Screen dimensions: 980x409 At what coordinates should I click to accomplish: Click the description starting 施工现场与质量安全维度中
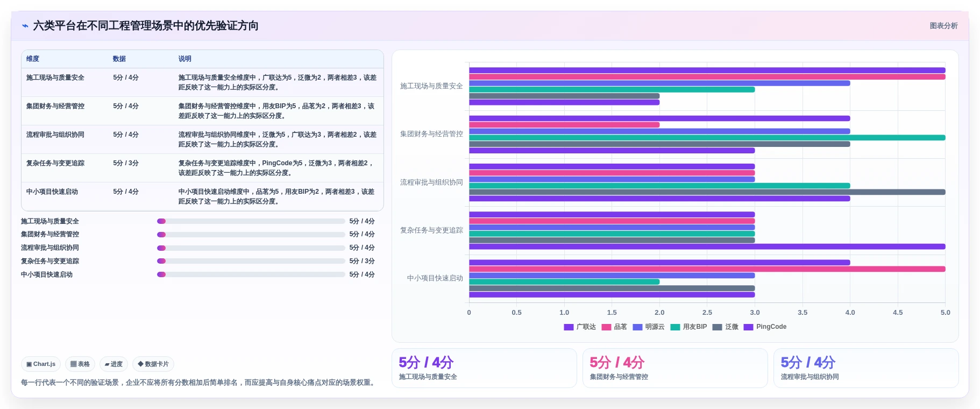coord(278,82)
